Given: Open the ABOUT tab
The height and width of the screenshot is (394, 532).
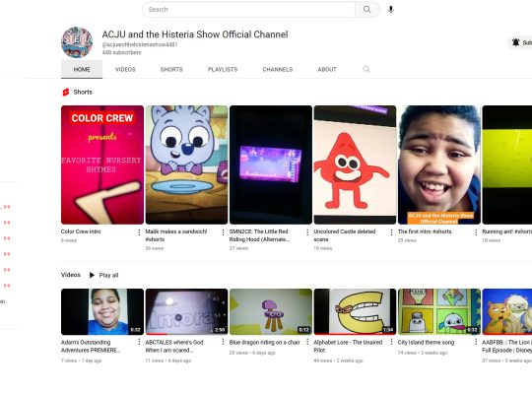Looking at the screenshot, I should [327, 69].
